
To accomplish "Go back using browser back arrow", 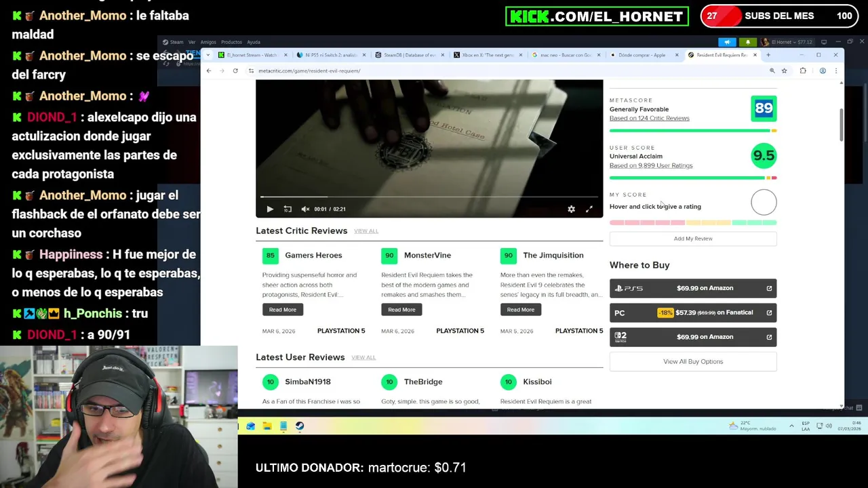I will point(209,70).
